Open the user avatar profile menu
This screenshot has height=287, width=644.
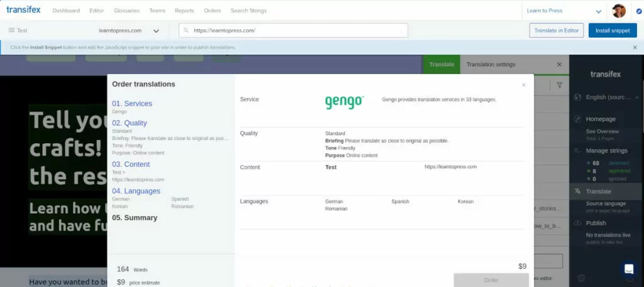[x=619, y=11]
